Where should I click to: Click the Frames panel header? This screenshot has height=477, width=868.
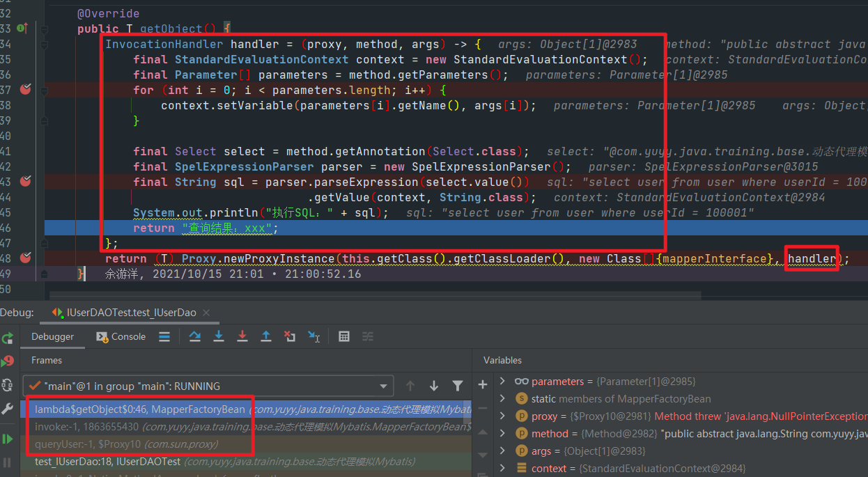click(47, 361)
